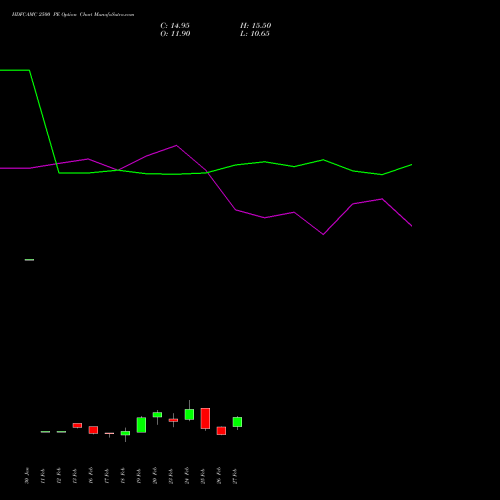Click the magenta line's lowest trough point

click(323, 234)
